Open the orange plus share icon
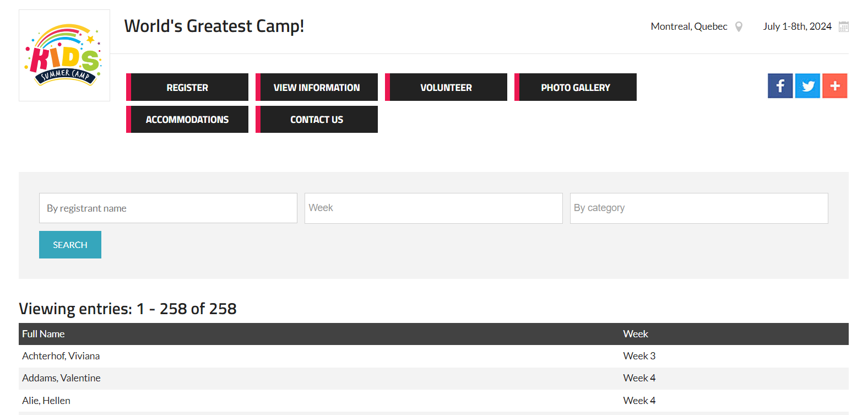Screen dimensions: 868x415 pyautogui.click(x=834, y=86)
